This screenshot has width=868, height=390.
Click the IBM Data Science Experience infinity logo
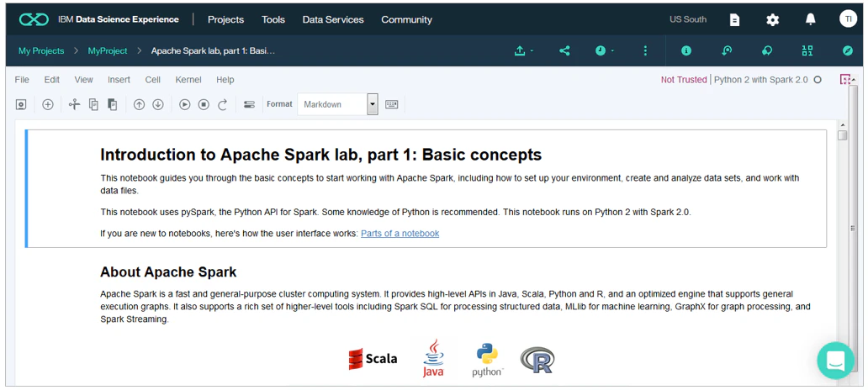pyautogui.click(x=34, y=19)
